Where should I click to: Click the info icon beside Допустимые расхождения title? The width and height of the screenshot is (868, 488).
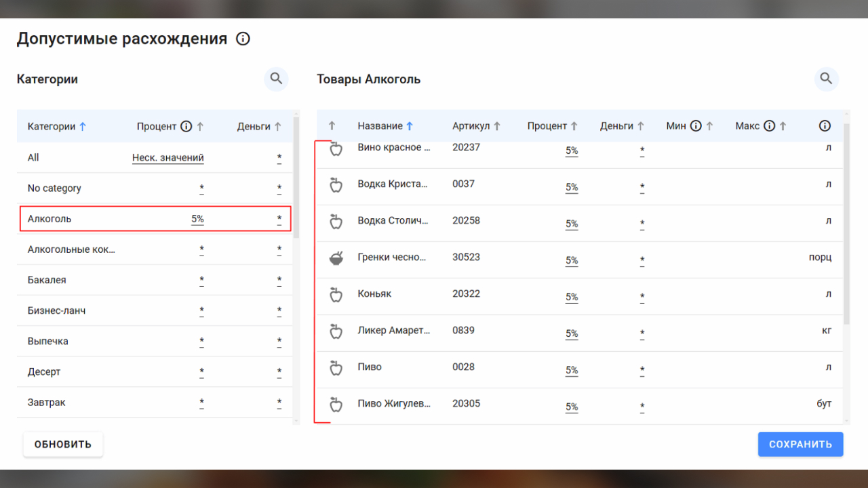(x=243, y=39)
